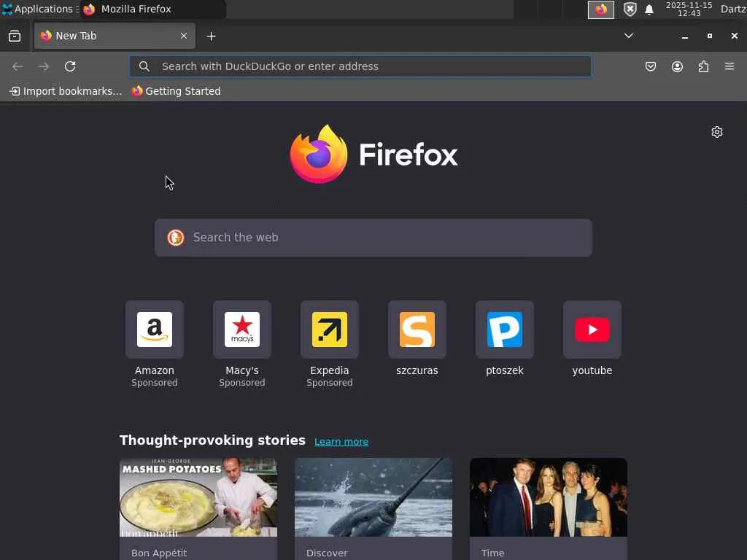
Task: Click the magnifier icon in the address bar
Action: coord(144,66)
